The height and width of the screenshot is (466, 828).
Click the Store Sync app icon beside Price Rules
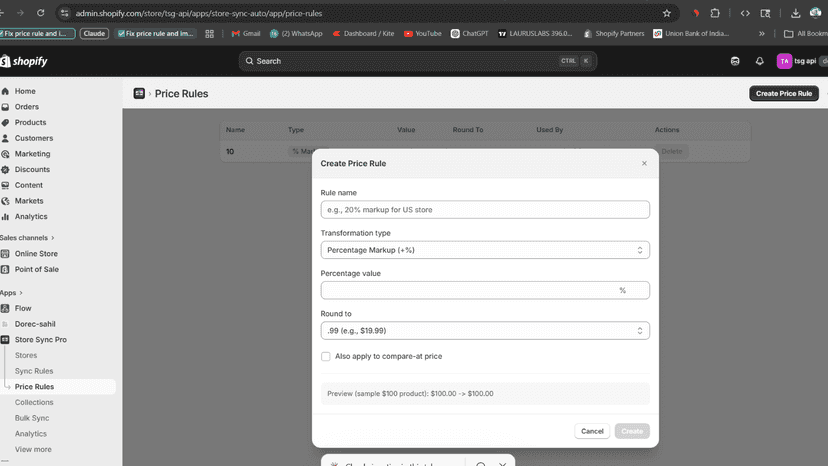pyautogui.click(x=139, y=94)
